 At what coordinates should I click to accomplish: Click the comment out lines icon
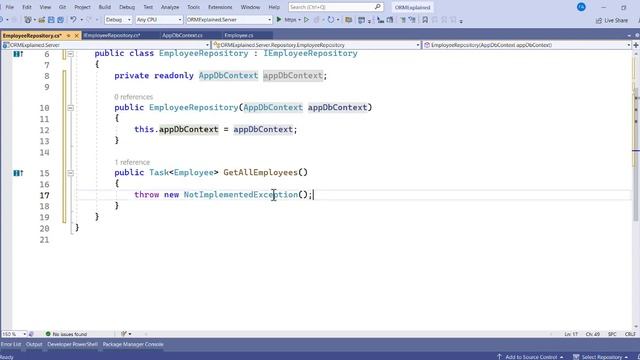[402, 20]
